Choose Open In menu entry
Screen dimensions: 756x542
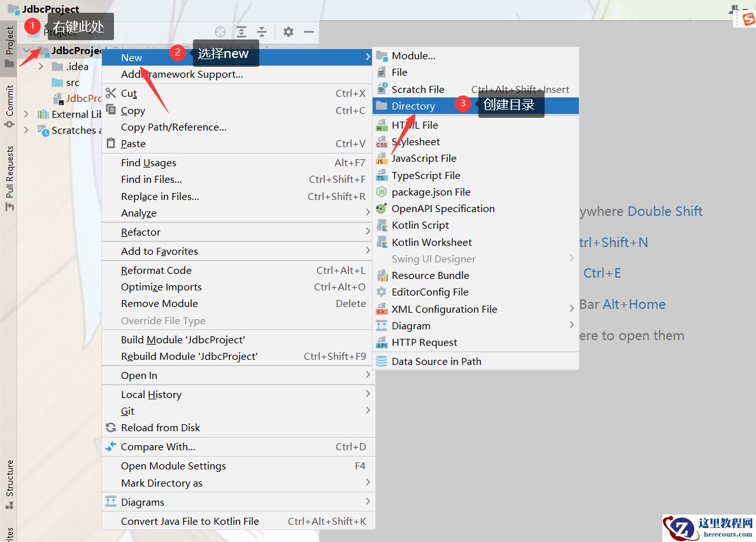point(238,375)
